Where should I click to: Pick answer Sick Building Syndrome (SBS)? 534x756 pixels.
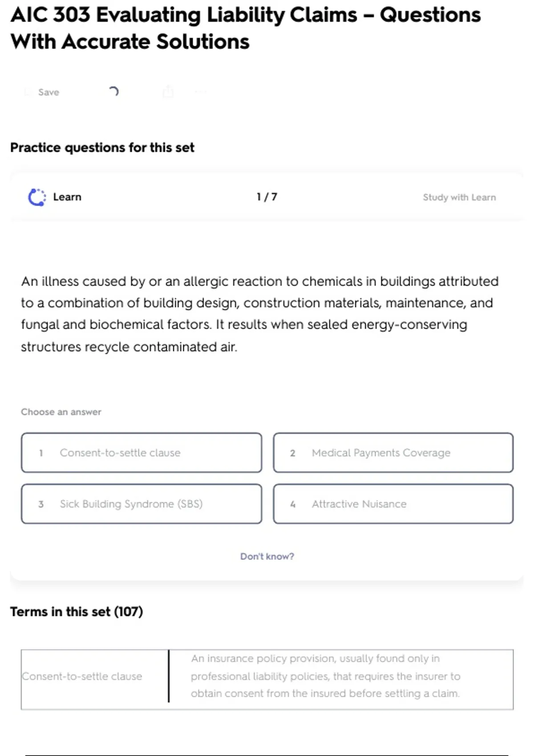click(x=142, y=504)
